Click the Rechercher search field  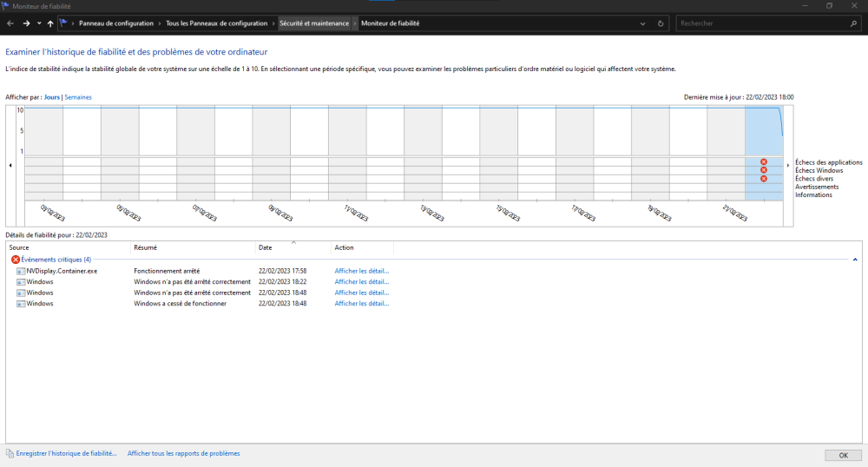pyautogui.click(x=764, y=23)
